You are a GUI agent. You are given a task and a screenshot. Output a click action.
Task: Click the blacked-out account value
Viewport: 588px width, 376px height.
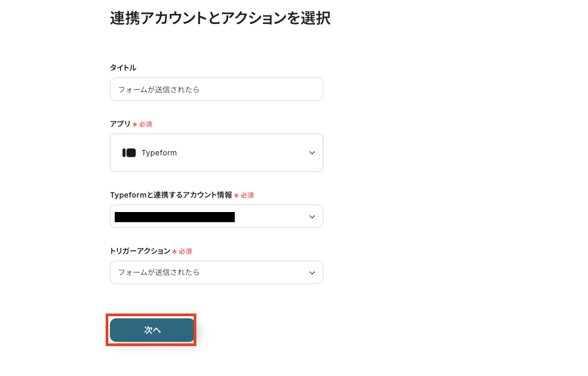[174, 217]
